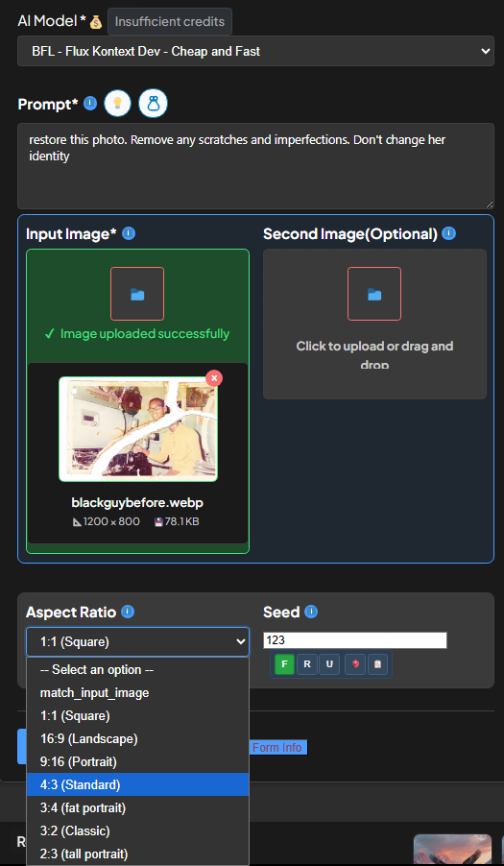Show the Seed info icon
Screen dimensions: 504x866
(x=311, y=612)
